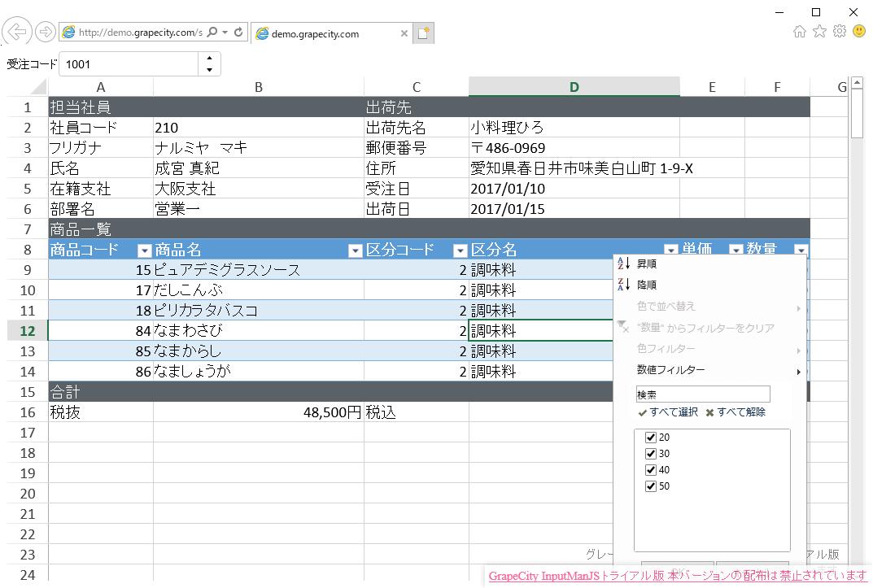The width and height of the screenshot is (873, 588).
Task: Click the browser Forward arrow button
Action: point(46,32)
